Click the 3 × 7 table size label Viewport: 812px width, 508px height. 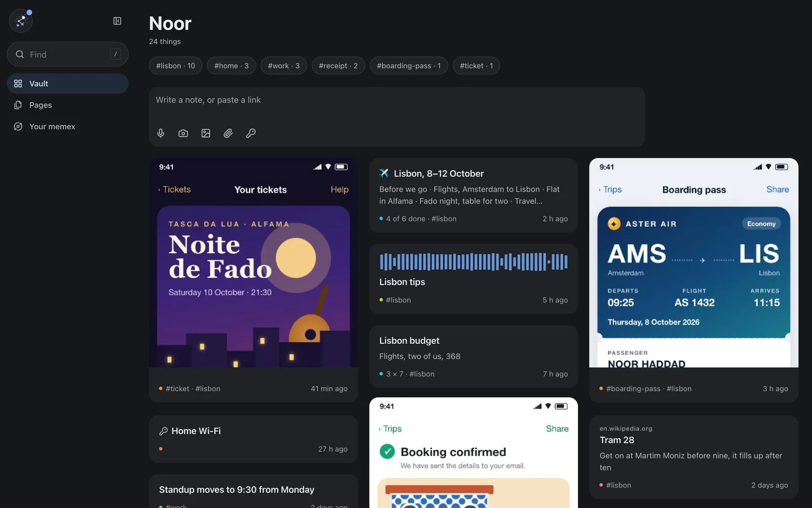pos(395,374)
